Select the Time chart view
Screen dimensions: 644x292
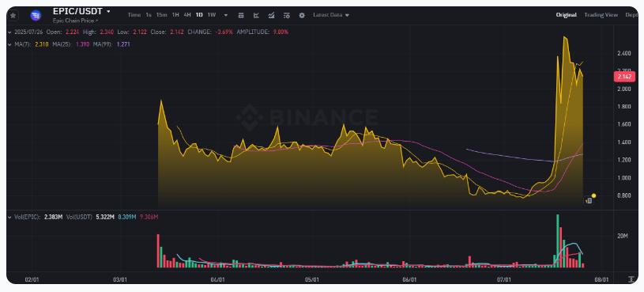(134, 15)
